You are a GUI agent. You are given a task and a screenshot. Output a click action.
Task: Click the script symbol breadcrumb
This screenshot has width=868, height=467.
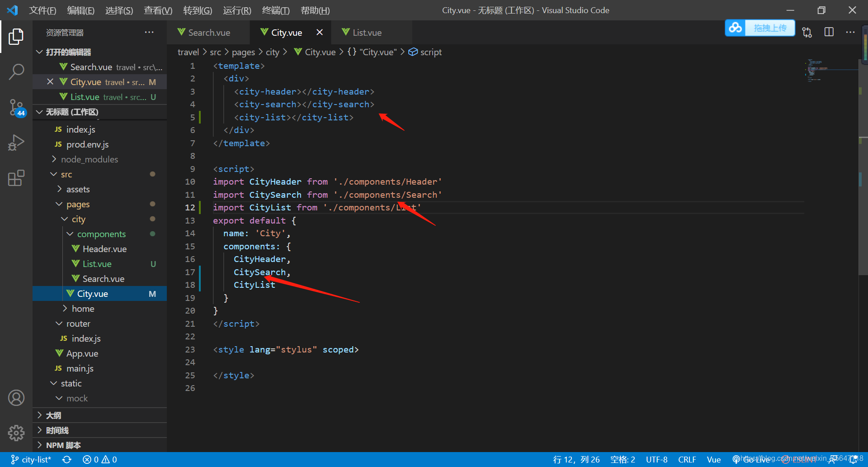pyautogui.click(x=425, y=52)
